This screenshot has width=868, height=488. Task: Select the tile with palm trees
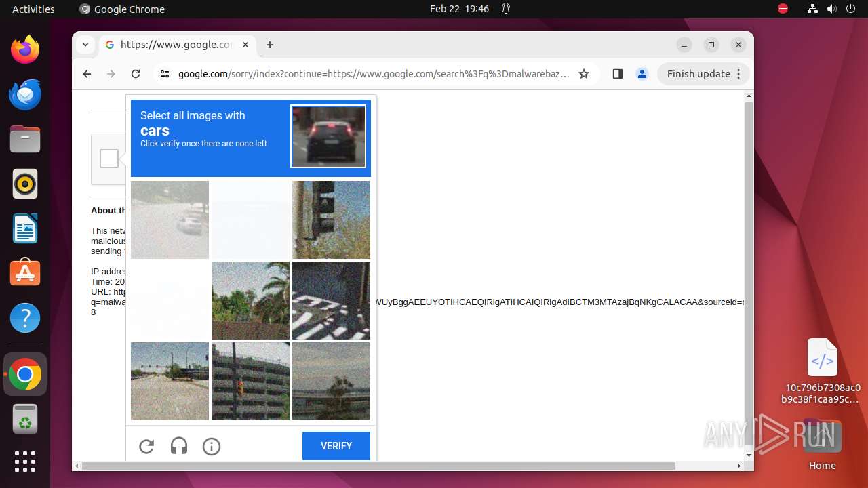point(250,300)
